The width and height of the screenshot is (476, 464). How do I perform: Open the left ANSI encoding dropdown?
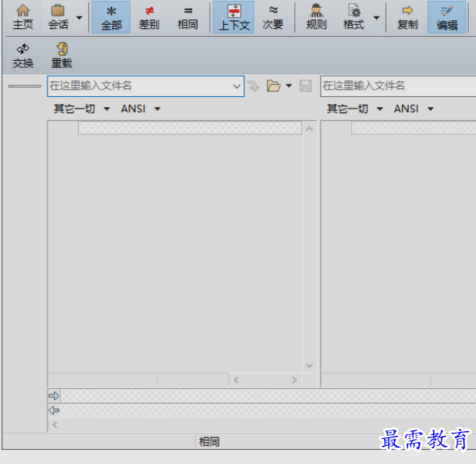(140, 109)
